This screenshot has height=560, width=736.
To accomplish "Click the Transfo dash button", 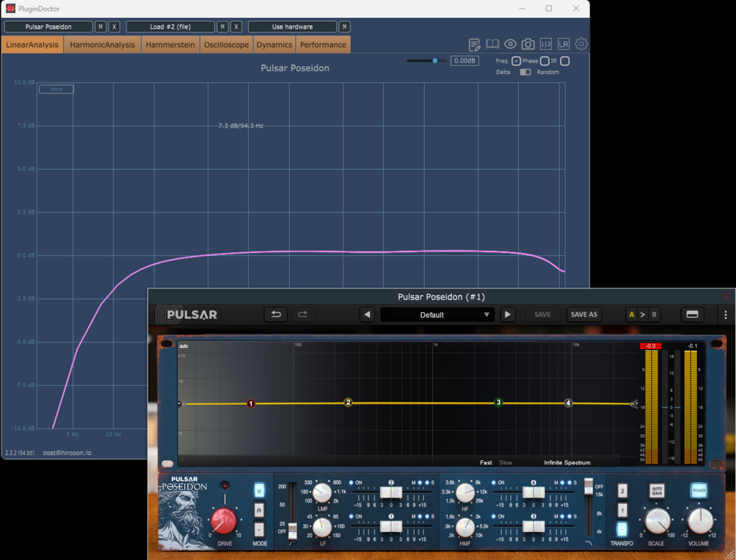I will [622, 530].
